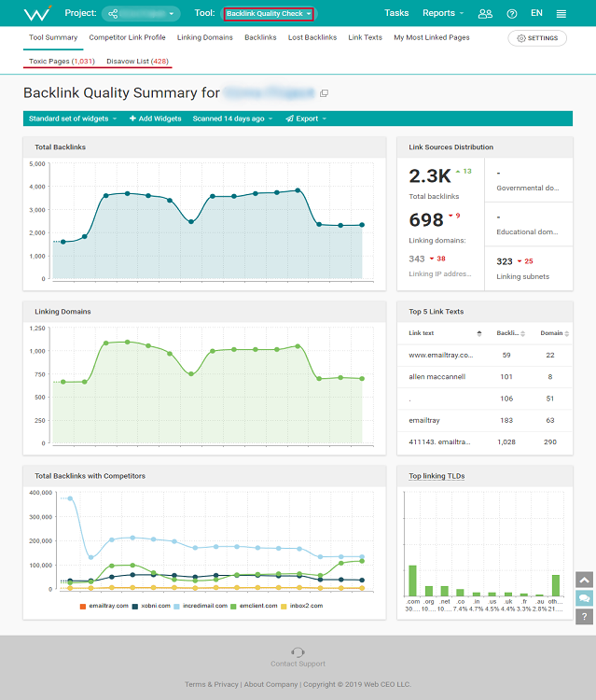Open Disavow List (428) tab

(x=137, y=62)
